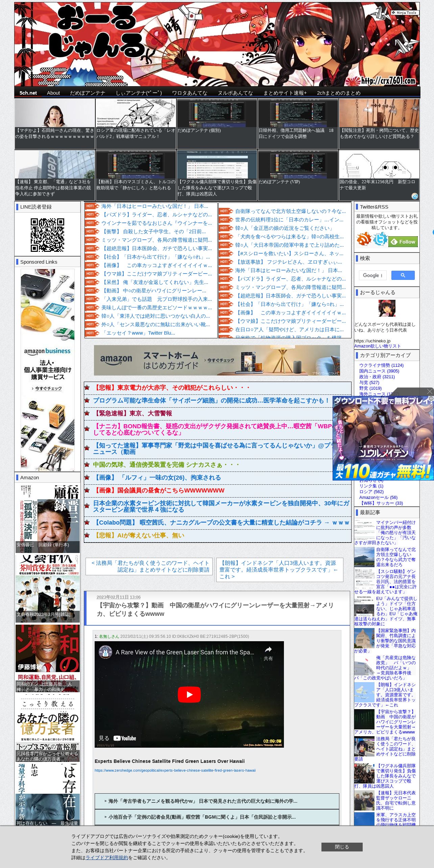Click the green Feedly Follow button
This screenshot has width=434, height=868.
404,242
